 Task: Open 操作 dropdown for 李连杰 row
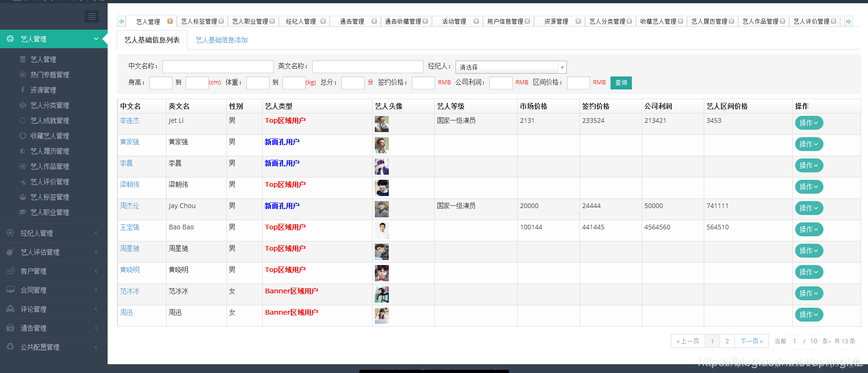pos(809,123)
